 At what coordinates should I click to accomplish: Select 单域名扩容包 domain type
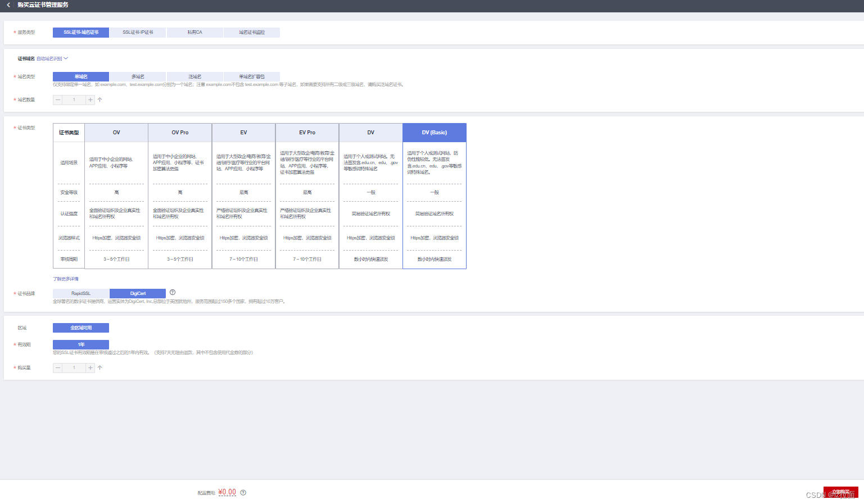[x=252, y=76]
